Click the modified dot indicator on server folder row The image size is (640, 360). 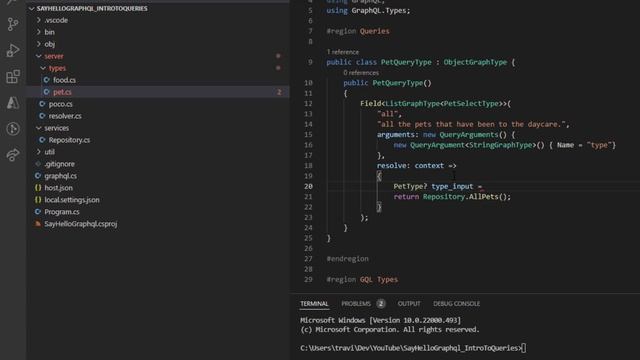coord(278,56)
